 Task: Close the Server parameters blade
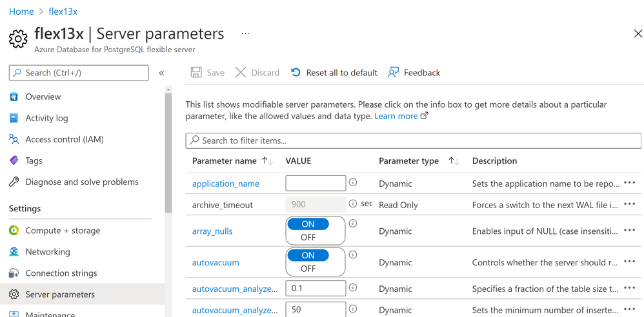(638, 34)
